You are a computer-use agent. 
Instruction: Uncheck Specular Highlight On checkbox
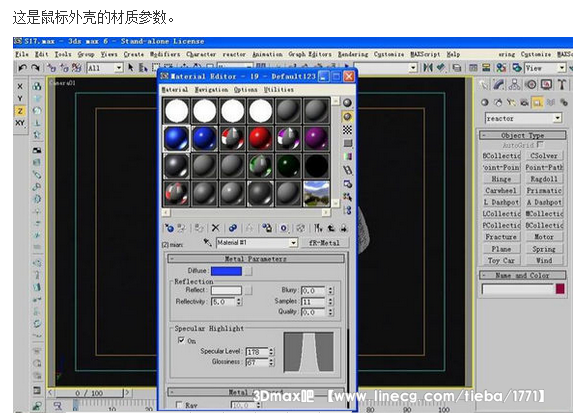coord(181,340)
